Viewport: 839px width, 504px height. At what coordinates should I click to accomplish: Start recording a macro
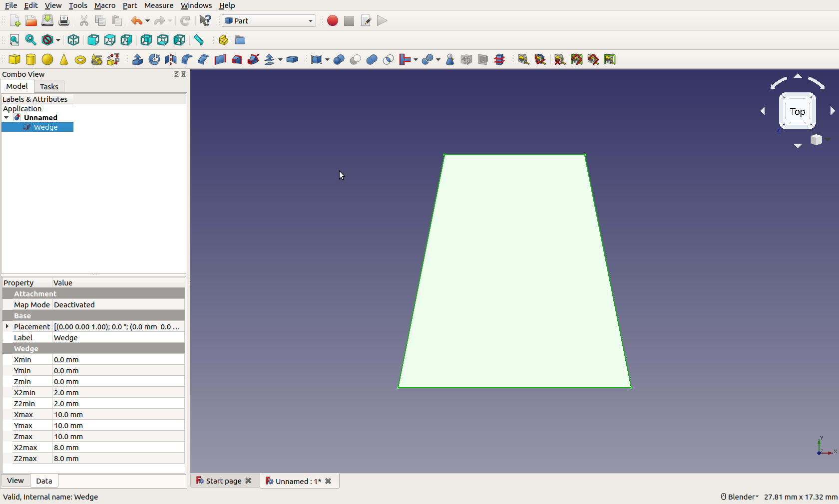pos(332,21)
